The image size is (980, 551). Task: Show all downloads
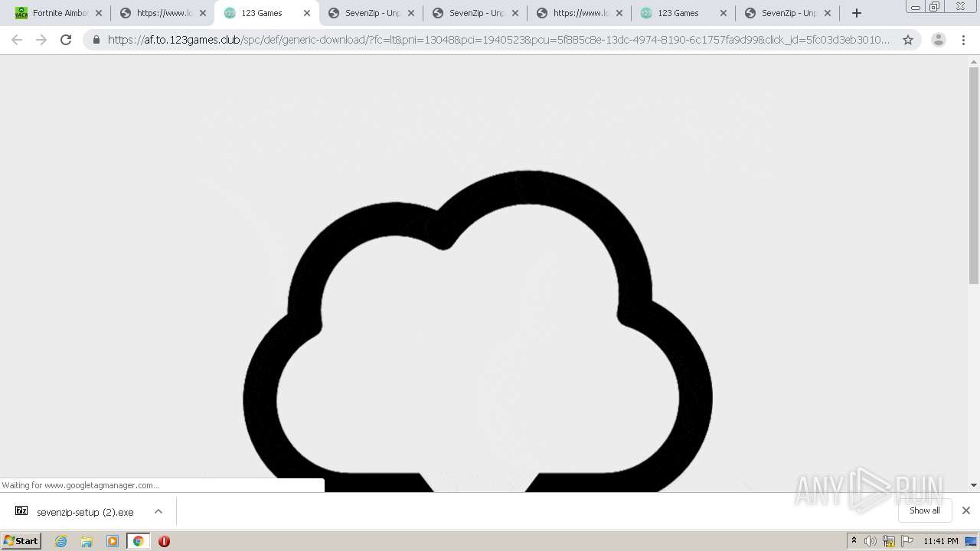[x=925, y=510]
